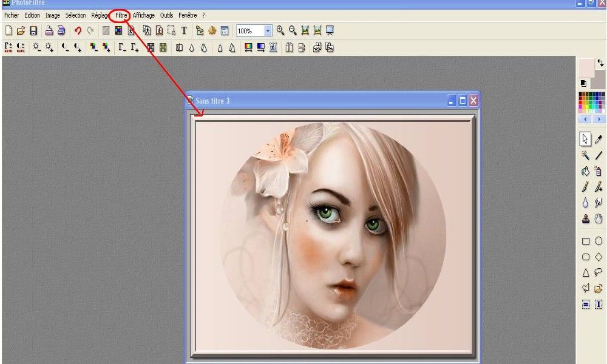Decrease gamma with the Γ minus icon

123,47
